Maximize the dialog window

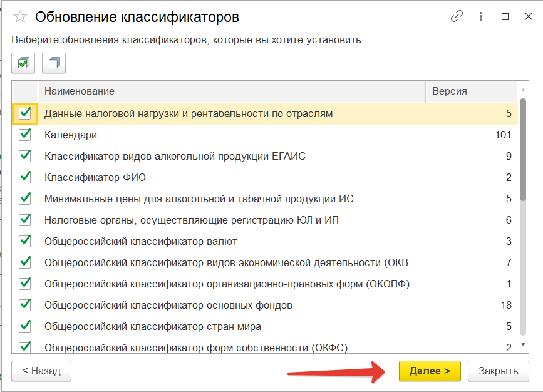coord(505,17)
